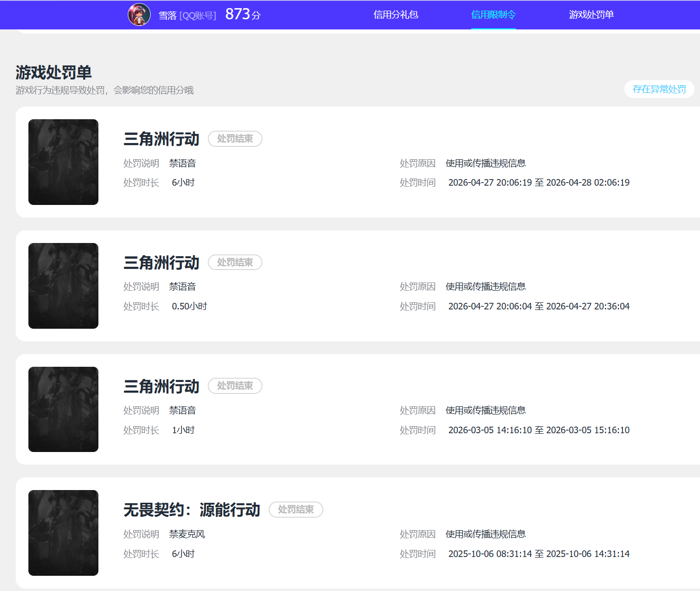Open game thumbnail of the 0.50小时 record
700x591 pixels.
click(x=63, y=286)
